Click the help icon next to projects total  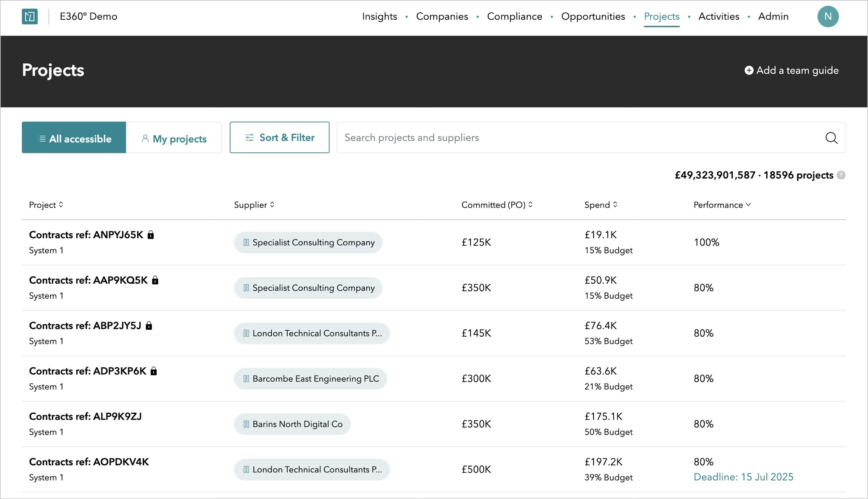tap(841, 175)
